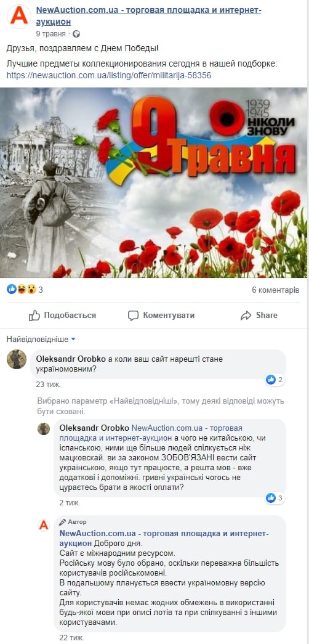Viewport: 309px width, 644px height.
Task: Click the NewAuction author reply avatar
Action: 44,525
